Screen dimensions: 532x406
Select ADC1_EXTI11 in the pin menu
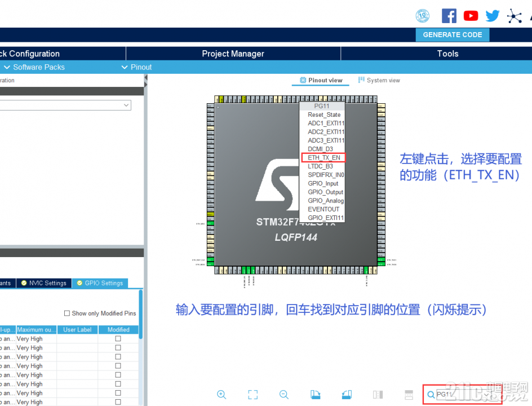click(x=322, y=123)
